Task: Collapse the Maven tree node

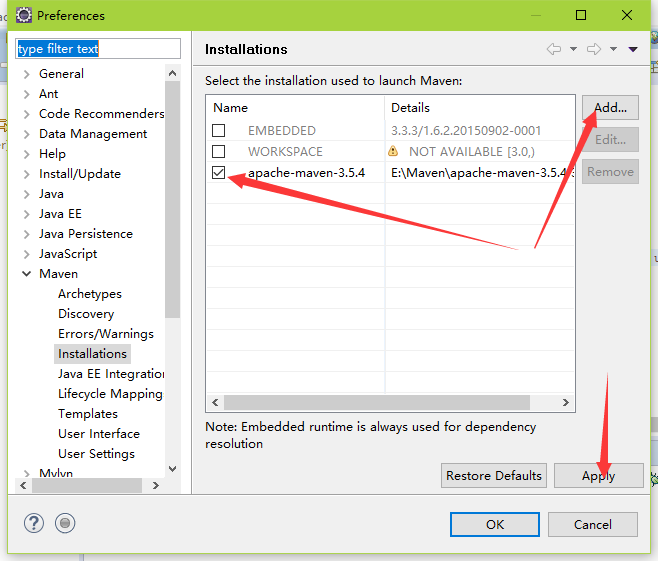Action: [26, 274]
